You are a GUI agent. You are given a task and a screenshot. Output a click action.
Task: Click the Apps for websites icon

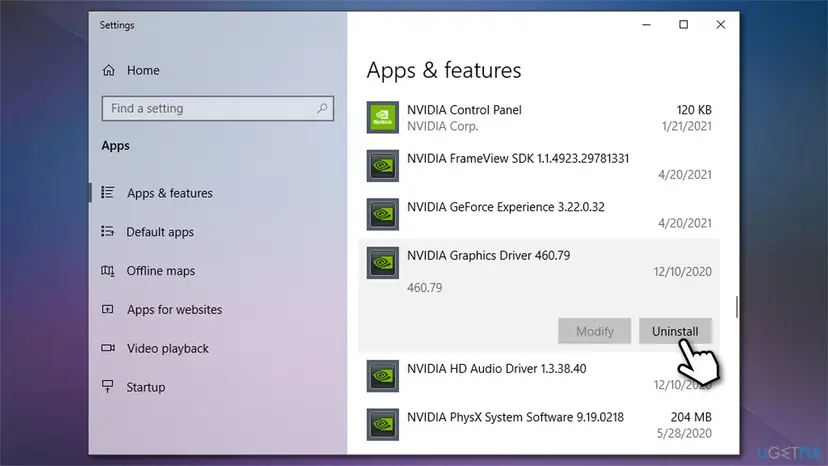pos(108,309)
